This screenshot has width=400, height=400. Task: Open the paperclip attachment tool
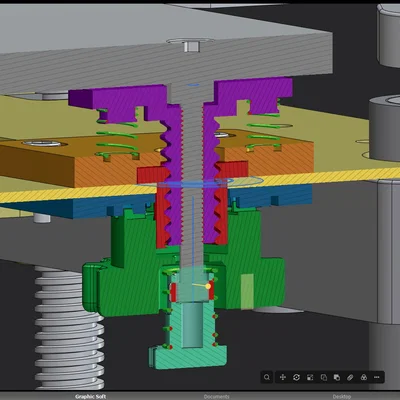point(350,377)
